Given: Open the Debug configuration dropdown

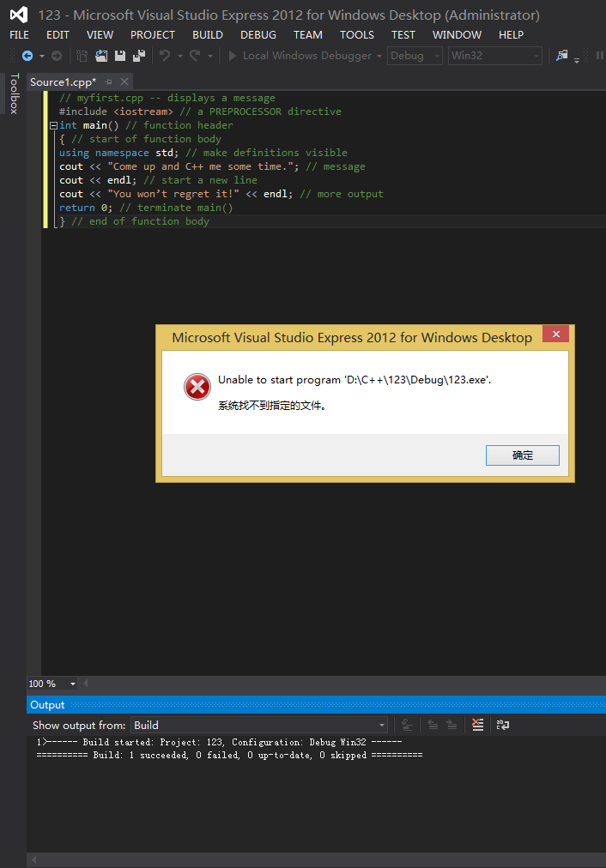Looking at the screenshot, I should 415,56.
